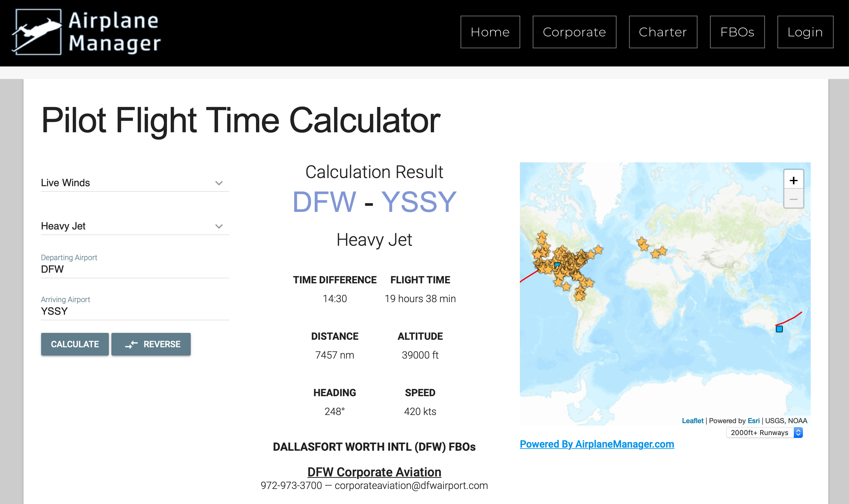This screenshot has height=504, width=849.
Task: Click the blue DFW origin marker on map
Action: 557,265
